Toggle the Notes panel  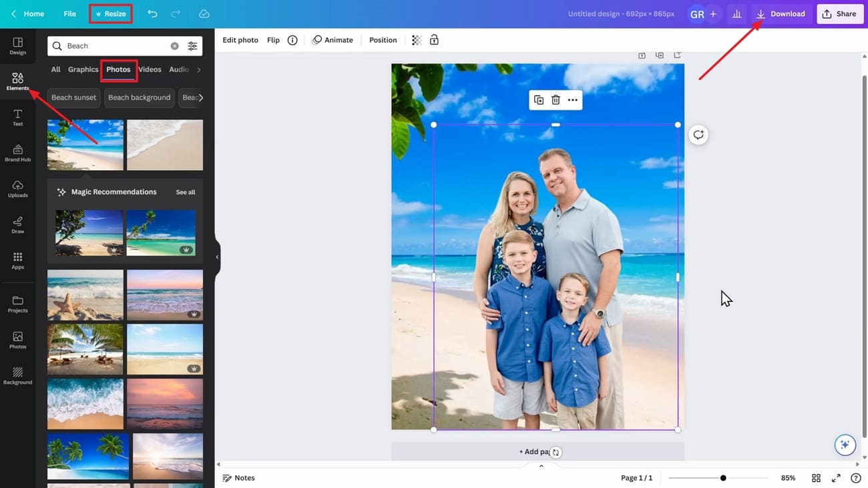(239, 477)
